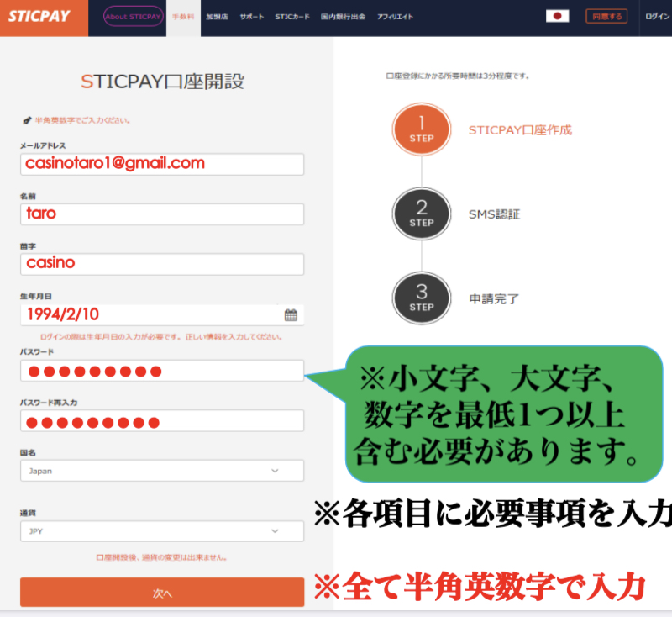
Task: Open the 通貨 dropdown showing JPY
Action: pos(162,531)
